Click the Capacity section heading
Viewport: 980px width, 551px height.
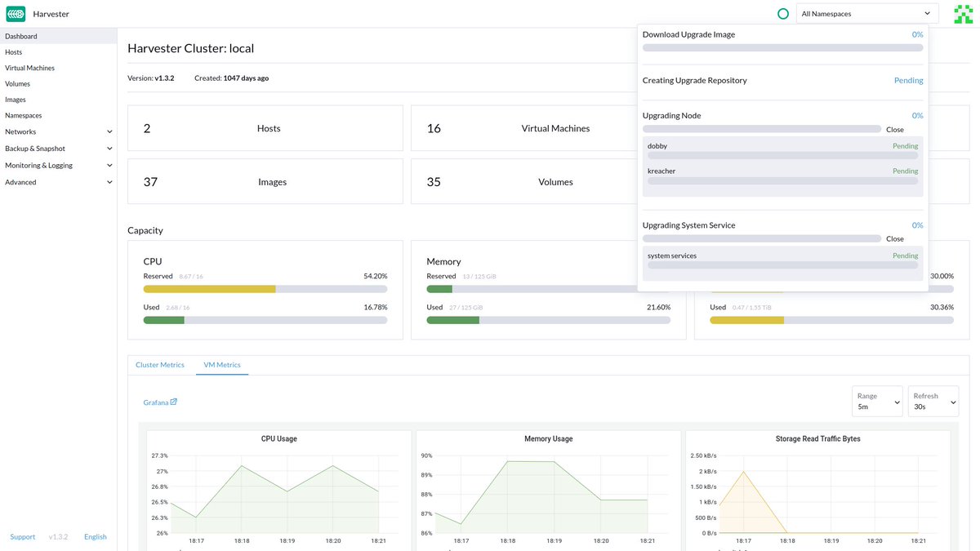[x=145, y=231]
